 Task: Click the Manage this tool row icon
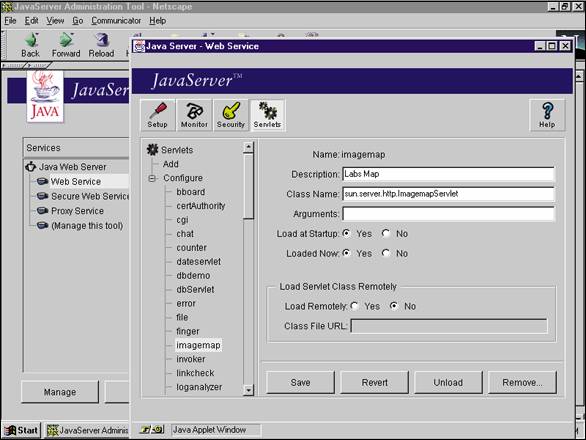pyautogui.click(x=42, y=225)
